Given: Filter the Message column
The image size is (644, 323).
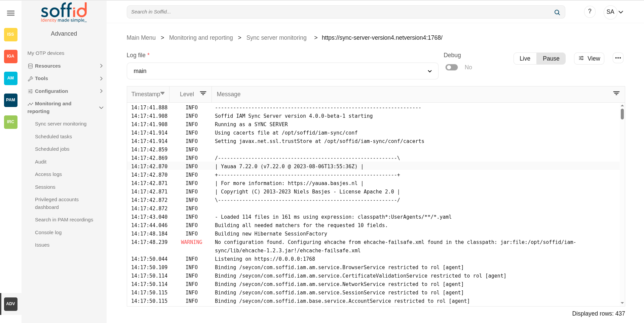Looking at the screenshot, I should point(616,94).
